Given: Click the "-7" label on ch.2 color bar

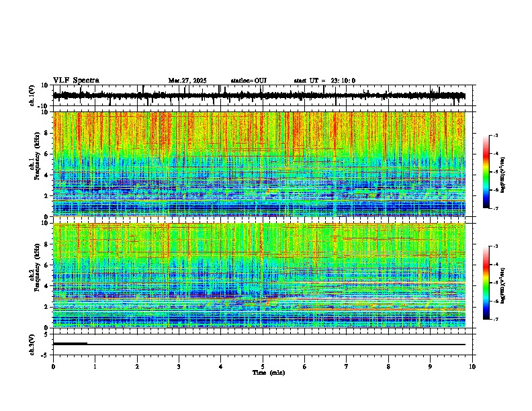Looking at the screenshot, I should (x=496, y=320).
